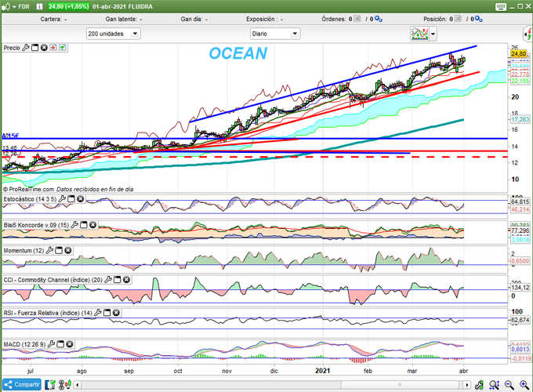Click the Gan día label
The image size is (533, 392).
pos(191,19)
